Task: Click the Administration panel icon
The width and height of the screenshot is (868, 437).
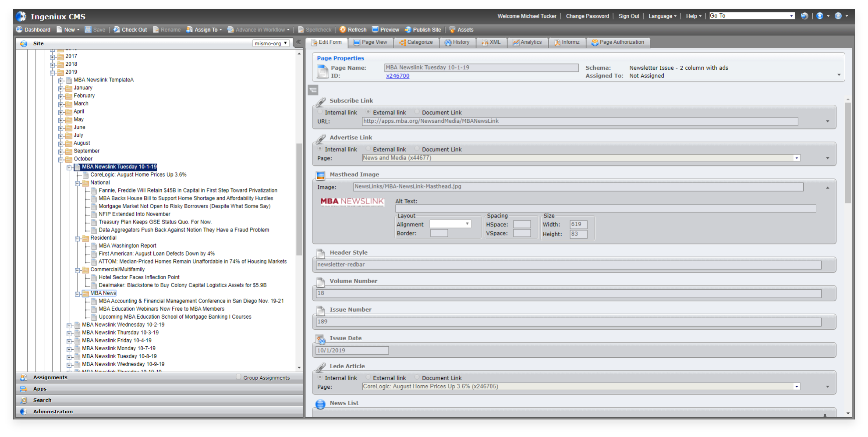Action: click(x=24, y=412)
